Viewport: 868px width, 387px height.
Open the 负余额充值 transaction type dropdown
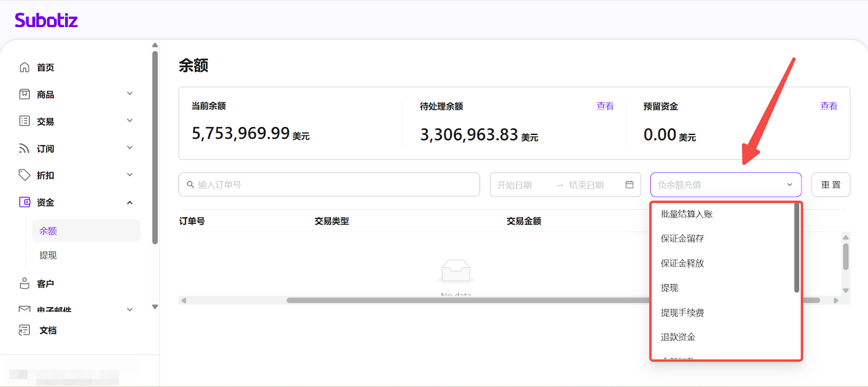(x=725, y=185)
